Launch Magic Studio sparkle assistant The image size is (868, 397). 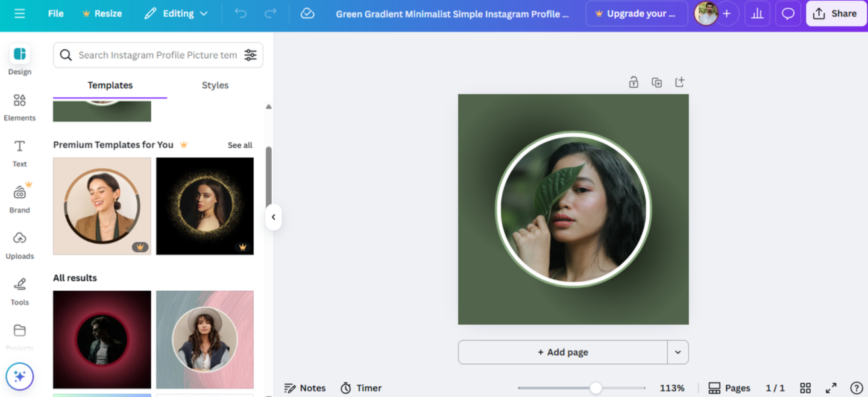[x=19, y=377]
